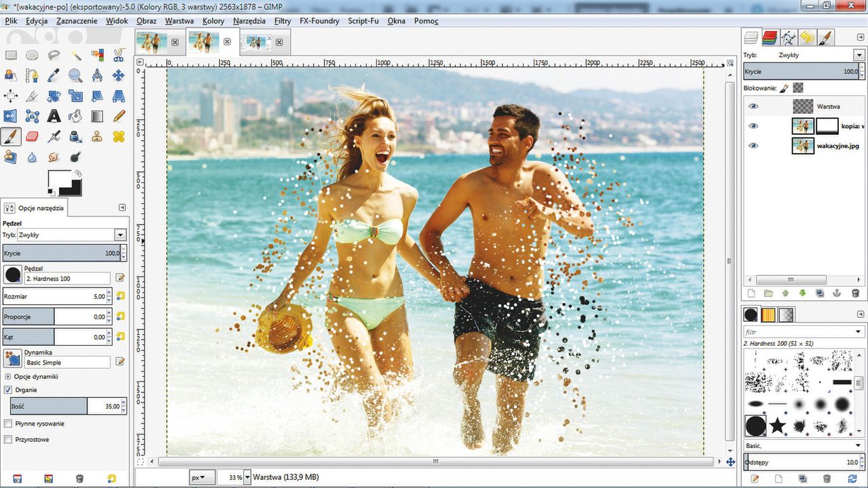Open the zoom percentage dropdown

click(247, 477)
